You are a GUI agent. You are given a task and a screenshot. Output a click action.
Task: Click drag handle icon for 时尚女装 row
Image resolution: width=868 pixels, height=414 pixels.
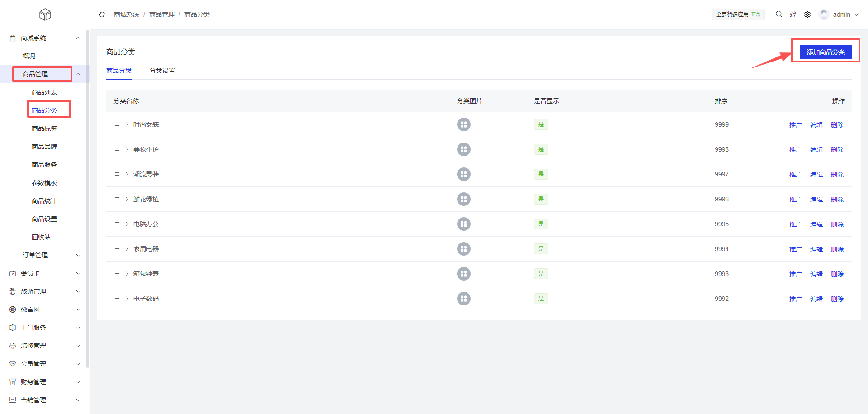[117, 124]
